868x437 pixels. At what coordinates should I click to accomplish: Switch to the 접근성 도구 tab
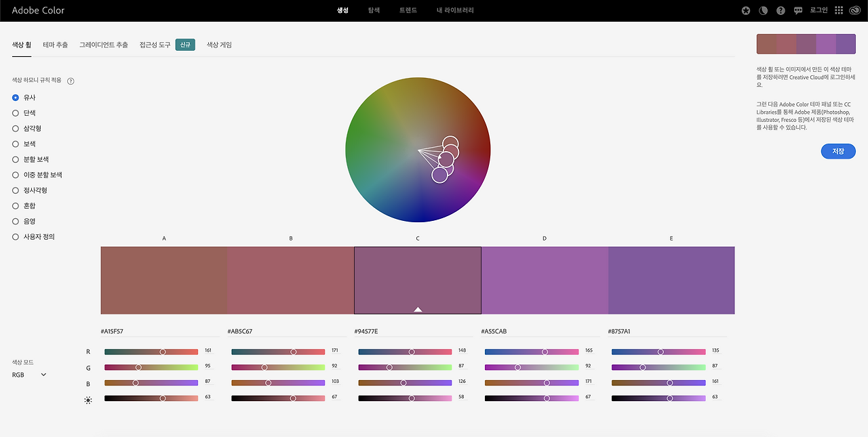(x=155, y=45)
